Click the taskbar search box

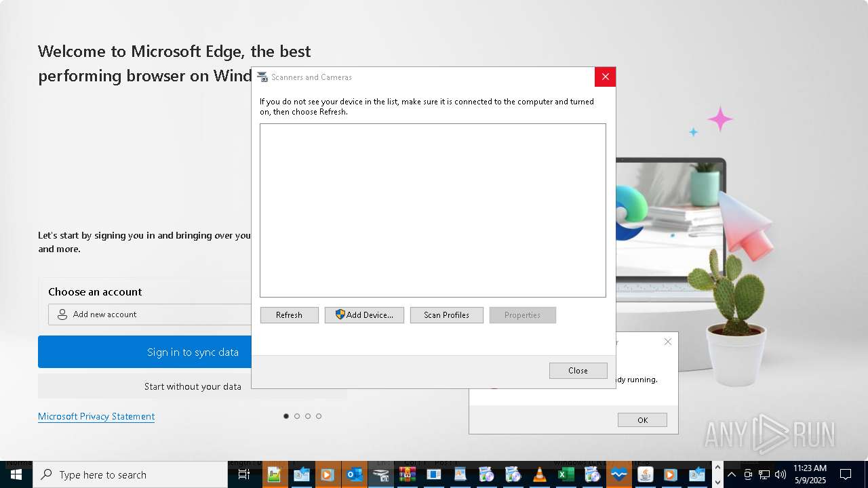coord(130,474)
